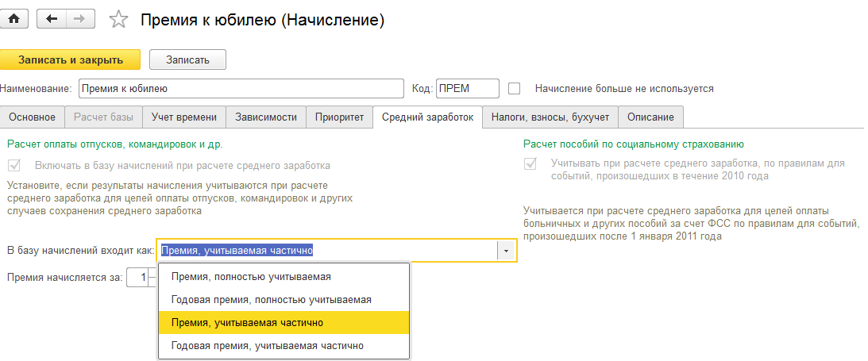
Task: Toggle 'Включать в базу начислений' checkbox
Action: [14, 166]
